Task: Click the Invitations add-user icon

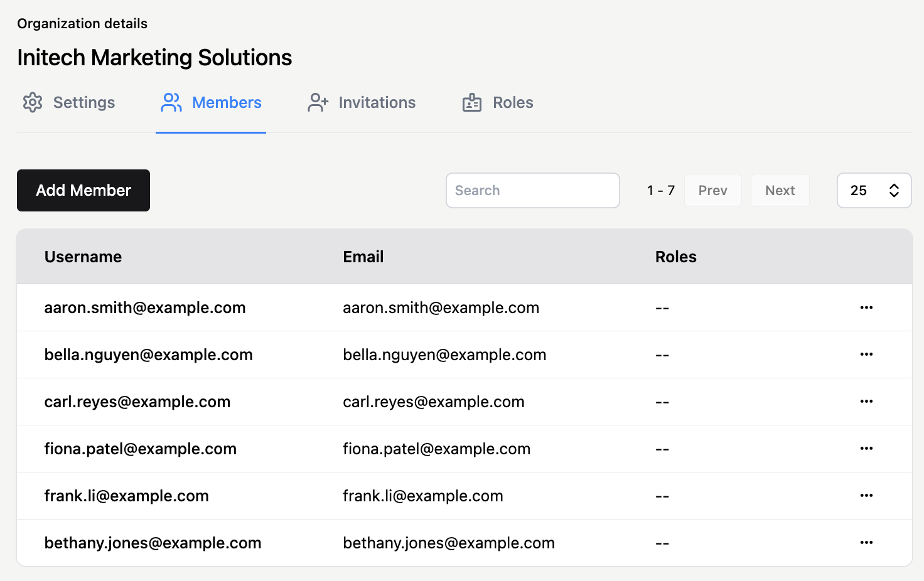Action: [318, 102]
